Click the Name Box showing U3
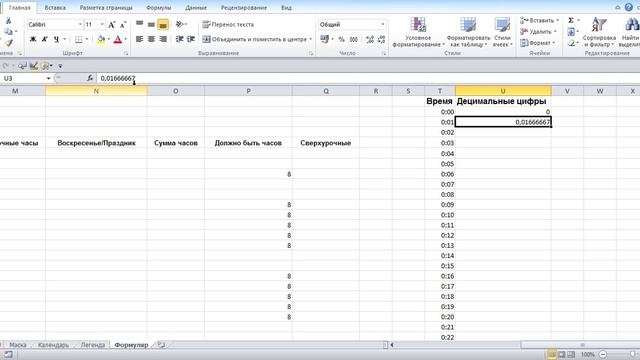 click(24, 78)
